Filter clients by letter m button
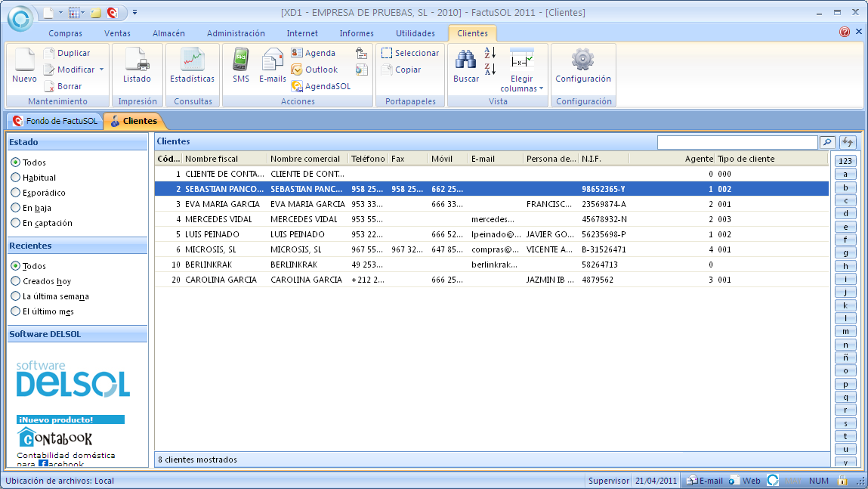The image size is (868, 489). tap(845, 331)
